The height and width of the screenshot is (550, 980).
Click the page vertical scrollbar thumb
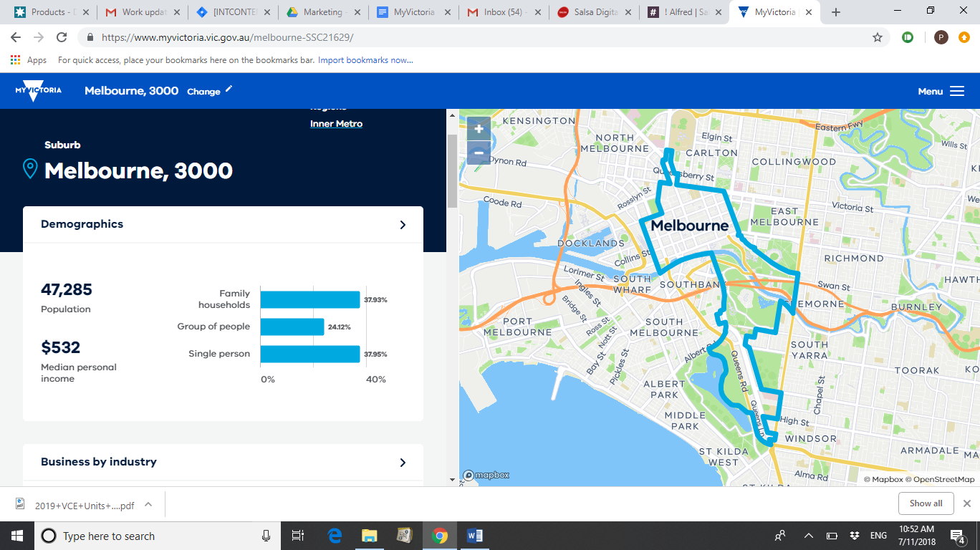[x=452, y=170]
